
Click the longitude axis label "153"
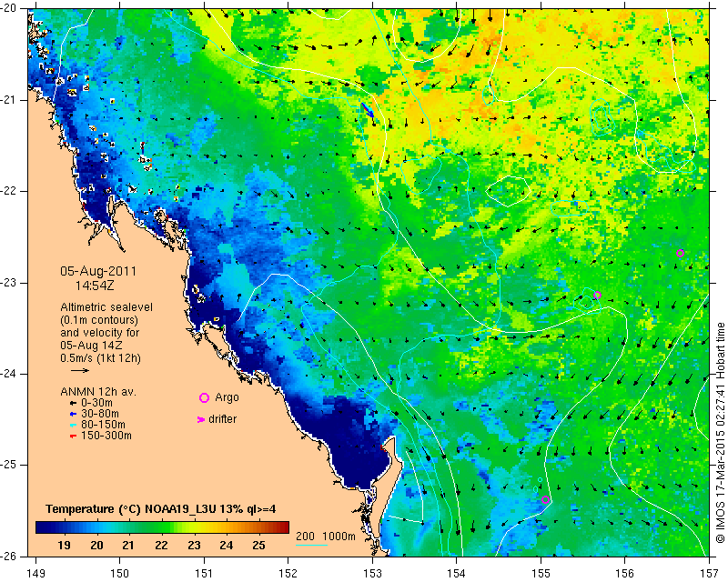coord(372,574)
